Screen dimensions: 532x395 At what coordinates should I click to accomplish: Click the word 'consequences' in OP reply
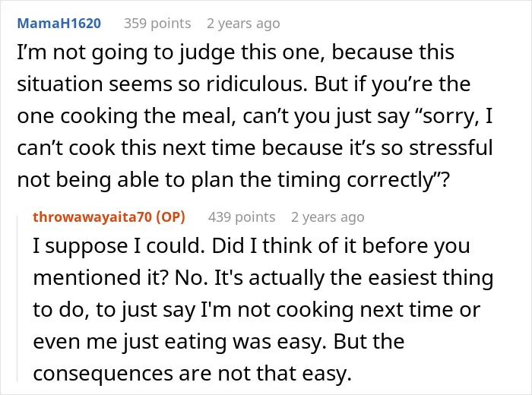coord(103,374)
